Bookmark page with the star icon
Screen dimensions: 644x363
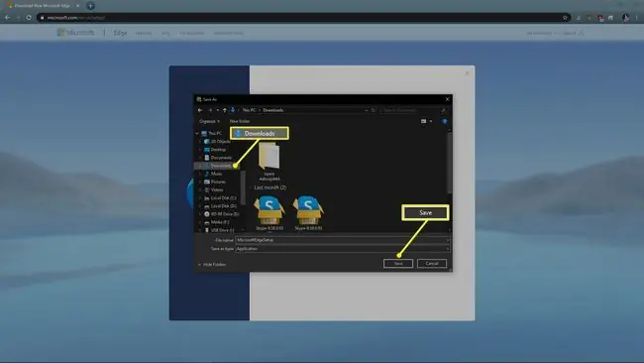click(565, 18)
